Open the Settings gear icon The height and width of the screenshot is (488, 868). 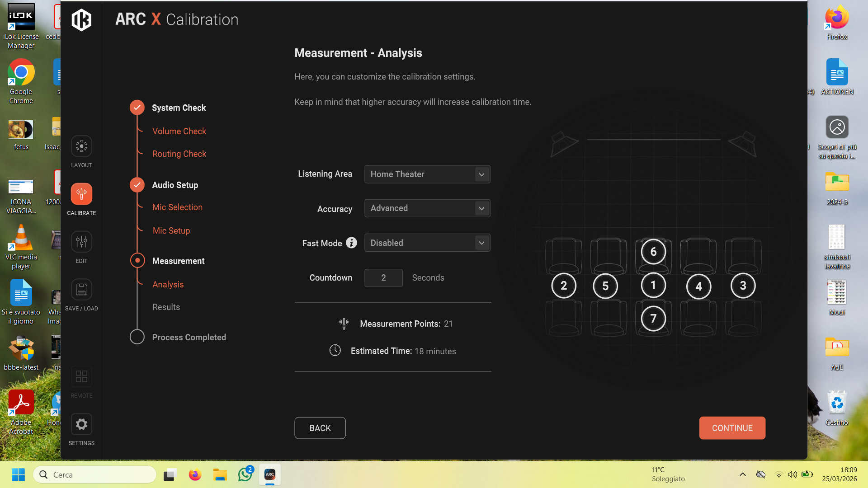(81, 424)
